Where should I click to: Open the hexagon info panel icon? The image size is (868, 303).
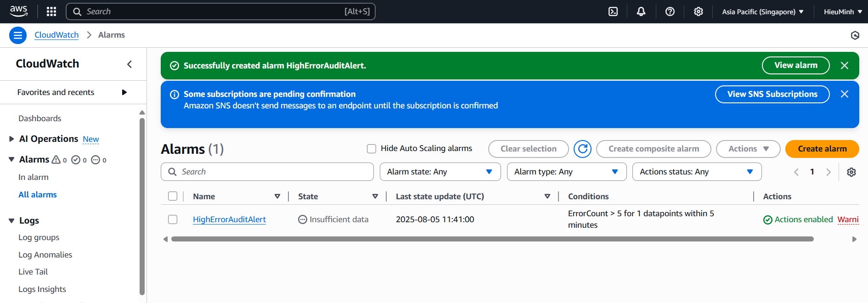point(855,35)
